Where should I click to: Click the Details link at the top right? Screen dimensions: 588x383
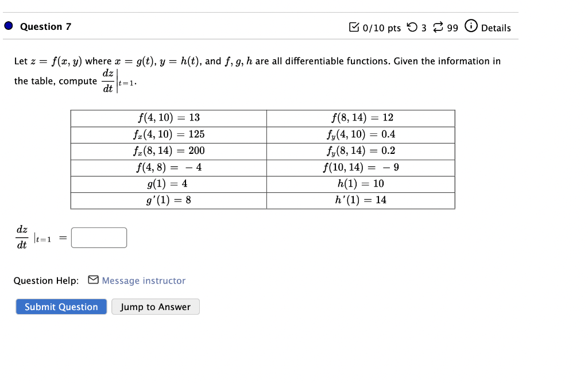[x=496, y=28]
